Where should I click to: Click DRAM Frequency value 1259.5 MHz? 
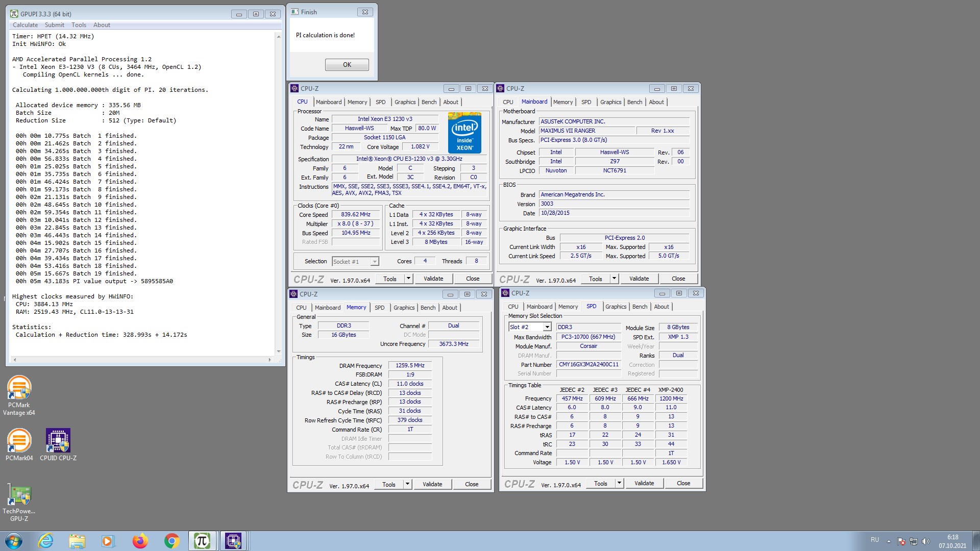[410, 365]
